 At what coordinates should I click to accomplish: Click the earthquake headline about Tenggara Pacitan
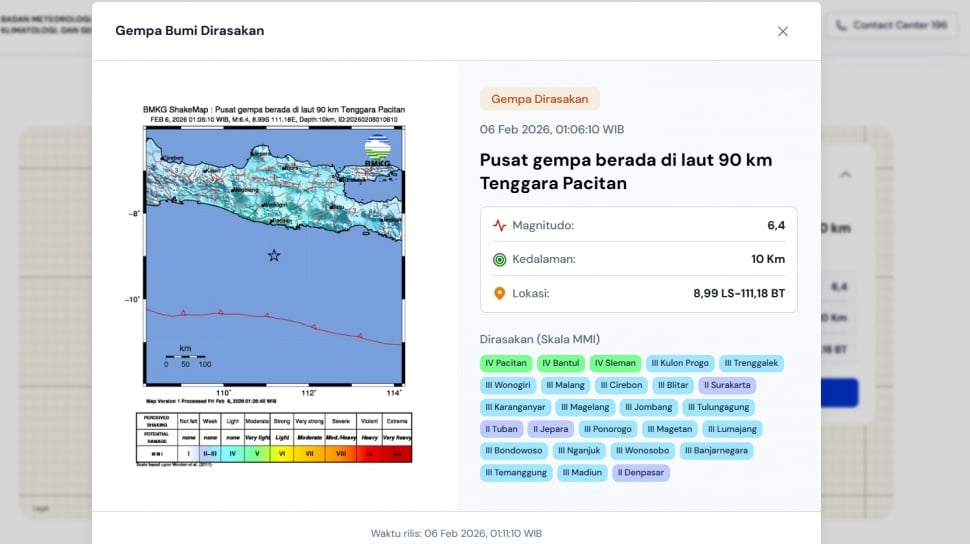tap(626, 171)
